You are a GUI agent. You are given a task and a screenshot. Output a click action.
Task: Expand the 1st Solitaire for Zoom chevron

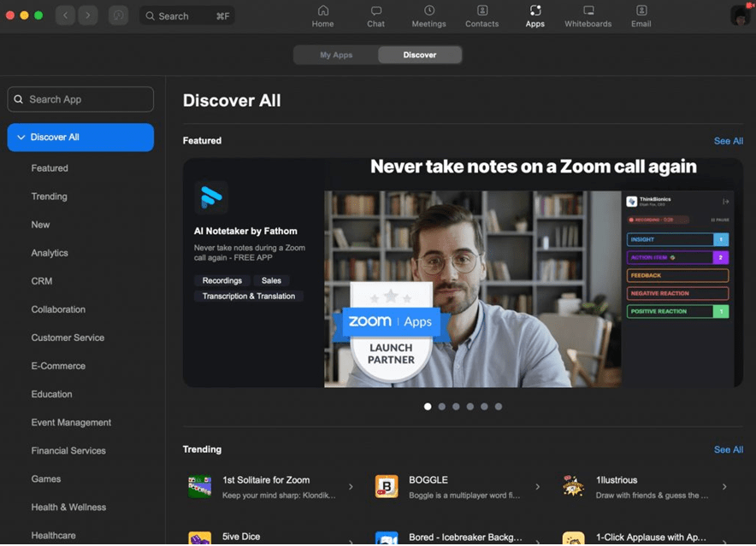[351, 487]
